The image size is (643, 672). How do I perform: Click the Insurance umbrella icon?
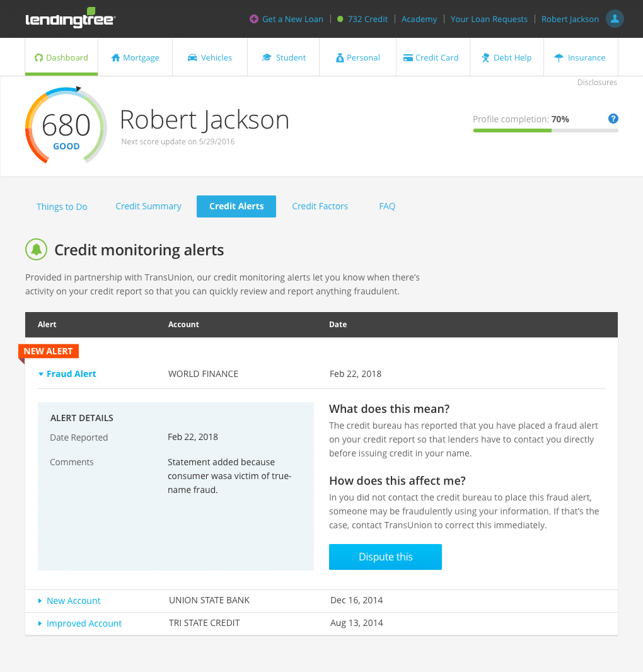559,57
